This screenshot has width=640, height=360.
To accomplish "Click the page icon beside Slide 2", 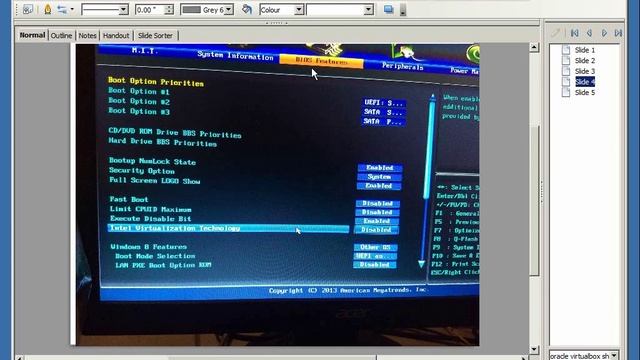I will [x=566, y=60].
